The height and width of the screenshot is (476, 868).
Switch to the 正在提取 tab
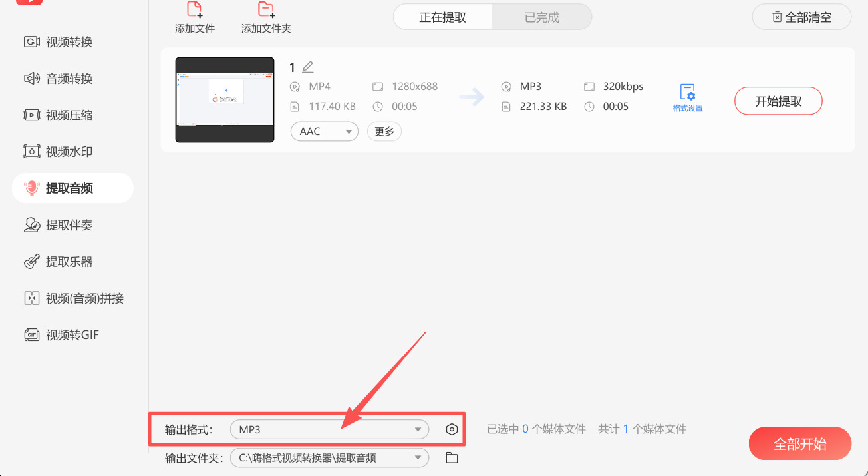[443, 17]
